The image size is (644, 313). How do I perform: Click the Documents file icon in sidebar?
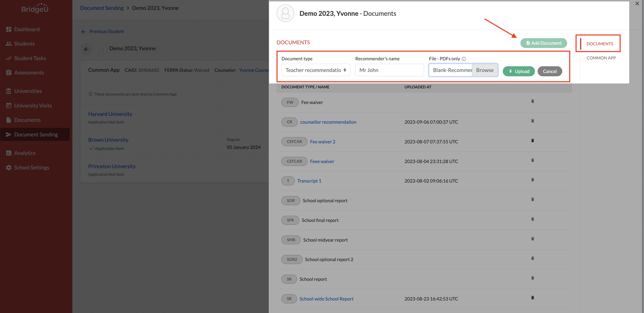pos(9,120)
